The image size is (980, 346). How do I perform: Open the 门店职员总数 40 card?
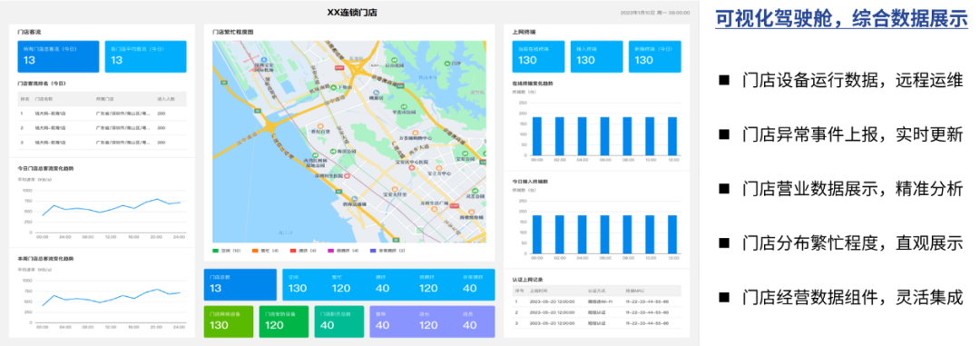[x=338, y=321]
